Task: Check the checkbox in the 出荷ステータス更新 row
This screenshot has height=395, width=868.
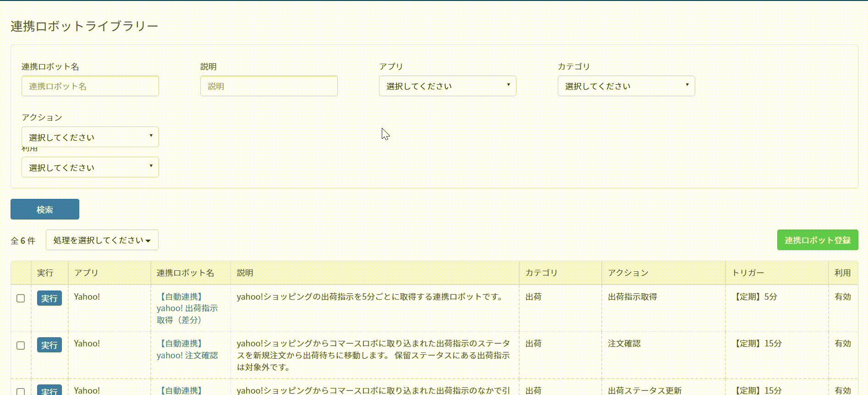Action: pos(21,392)
